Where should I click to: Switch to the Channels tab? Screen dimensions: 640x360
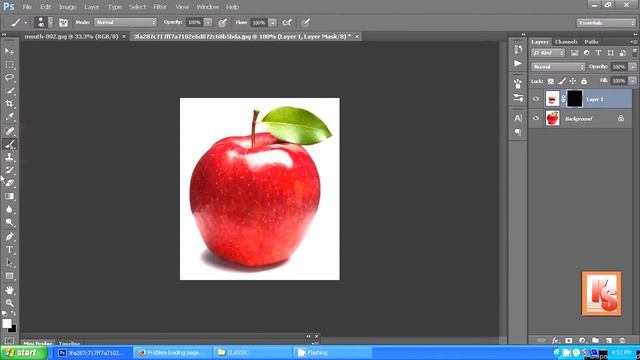coord(566,42)
